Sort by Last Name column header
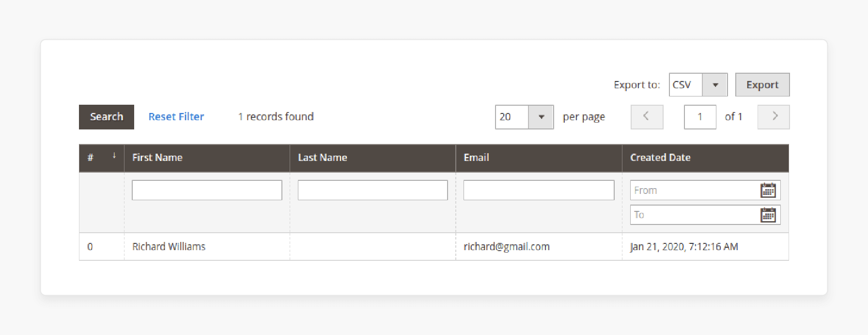 pos(372,158)
